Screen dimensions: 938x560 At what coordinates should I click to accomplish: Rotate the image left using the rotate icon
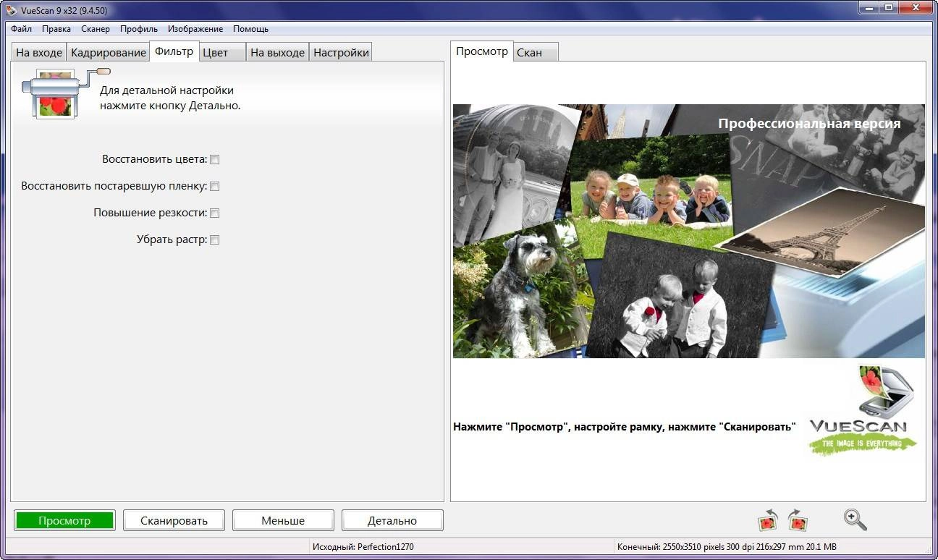767,519
